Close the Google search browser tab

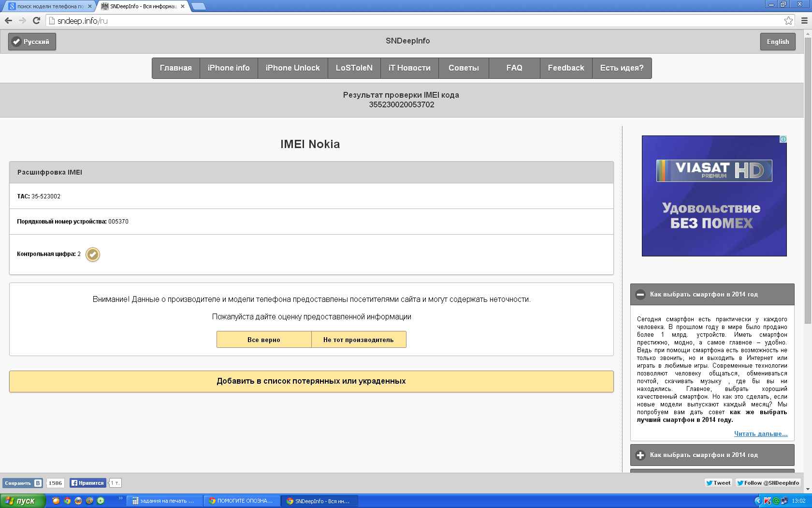point(90,6)
